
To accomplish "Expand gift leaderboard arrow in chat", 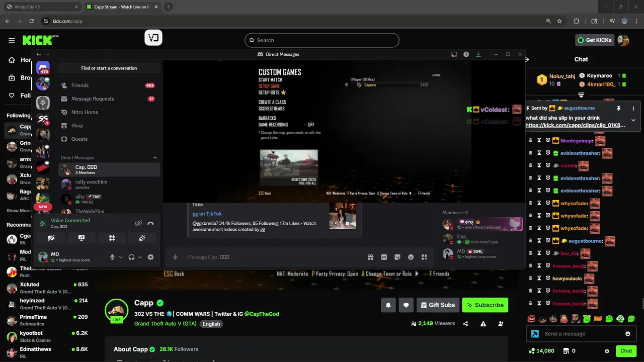I will coord(581,95).
